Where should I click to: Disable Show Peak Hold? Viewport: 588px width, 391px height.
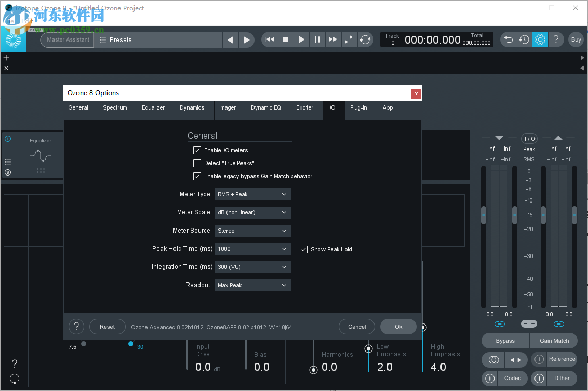(x=304, y=249)
